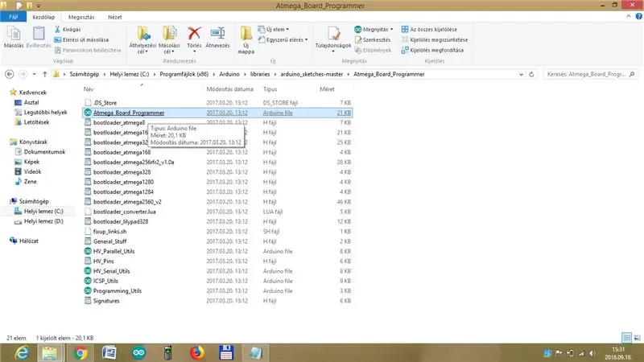Collapse the ribbon with the chevron

(x=629, y=16)
